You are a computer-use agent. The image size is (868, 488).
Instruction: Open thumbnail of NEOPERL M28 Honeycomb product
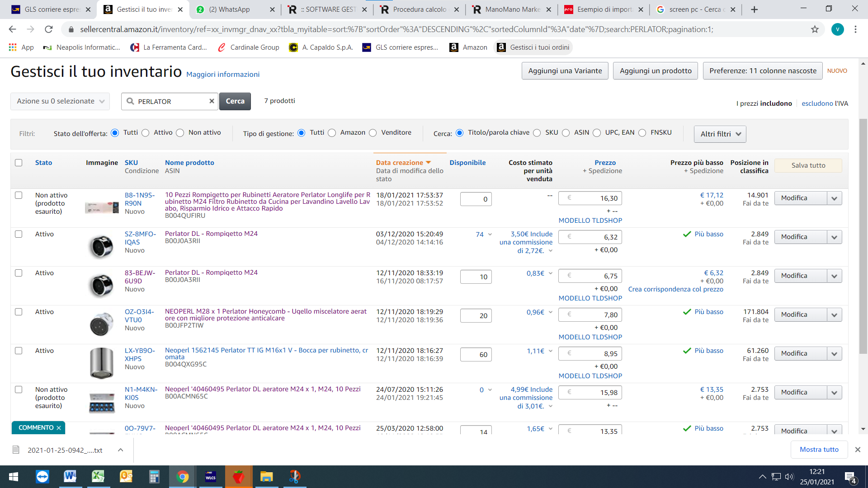point(101,324)
